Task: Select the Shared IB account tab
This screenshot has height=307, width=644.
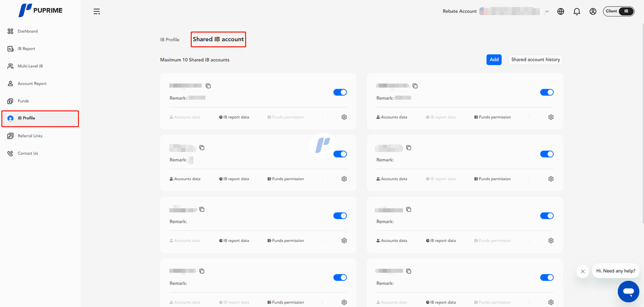Action: pos(218,39)
